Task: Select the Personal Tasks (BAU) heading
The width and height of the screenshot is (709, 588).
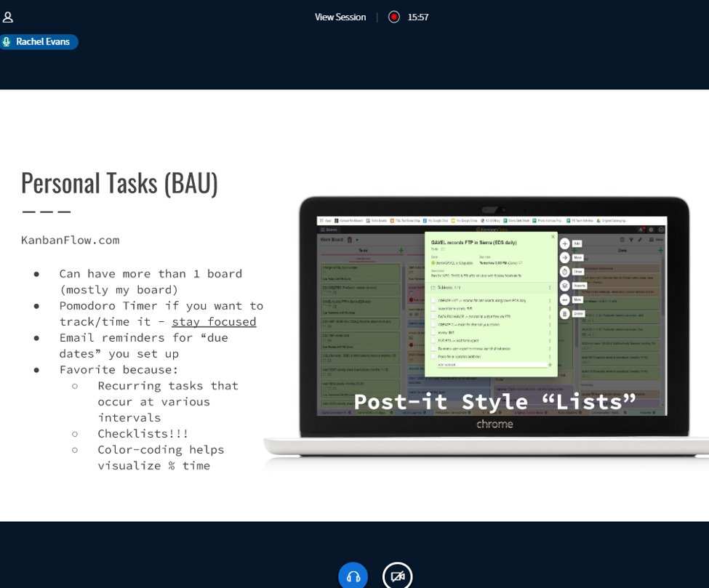Action: click(x=119, y=183)
